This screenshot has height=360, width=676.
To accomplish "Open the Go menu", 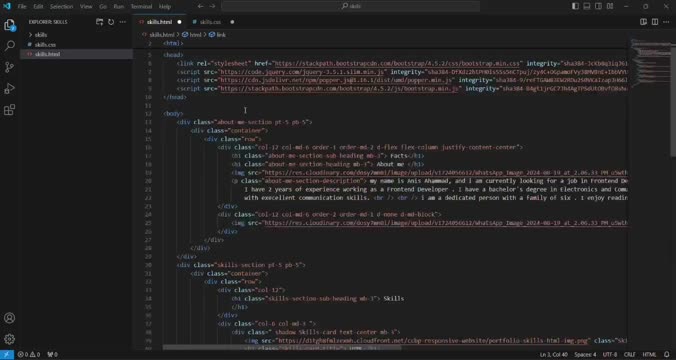I will [x=103, y=6].
